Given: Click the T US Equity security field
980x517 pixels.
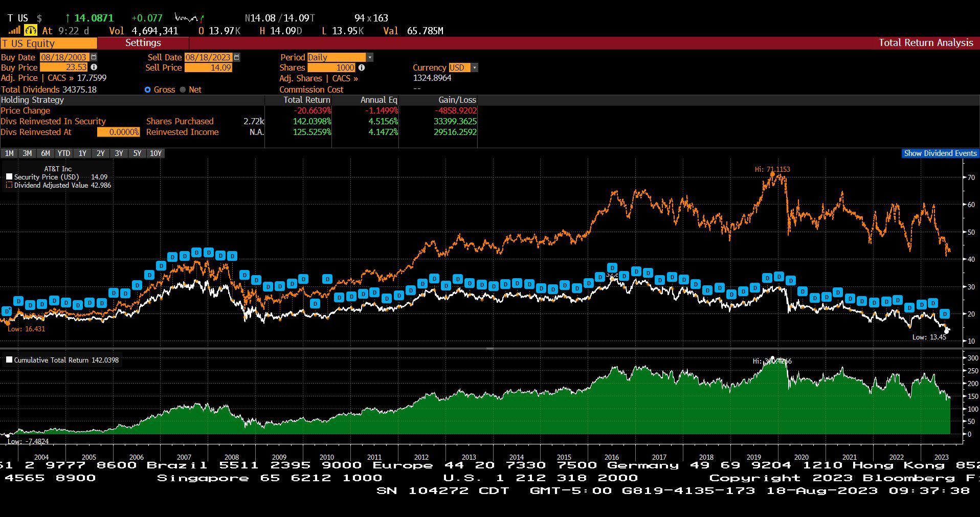Looking at the screenshot, I should [x=49, y=43].
